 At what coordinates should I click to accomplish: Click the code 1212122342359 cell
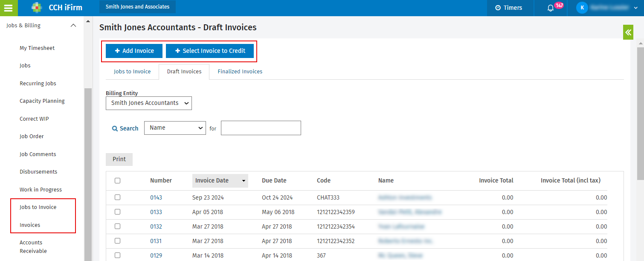(336, 212)
